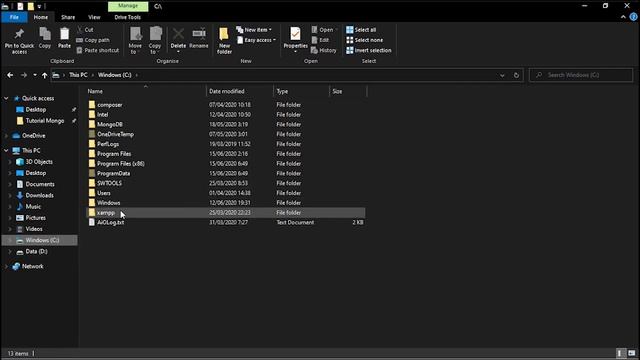Open the Properties ribbon icon
Viewport: 640px width, 360px height.
point(296,40)
